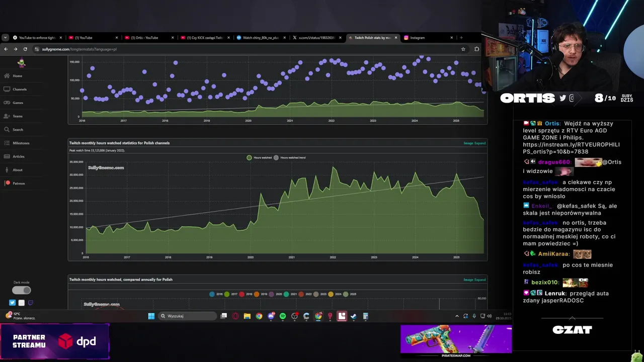644x362 pixels.
Task: Click Image link on monthly hours watched statistics chart
Action: [468, 143]
